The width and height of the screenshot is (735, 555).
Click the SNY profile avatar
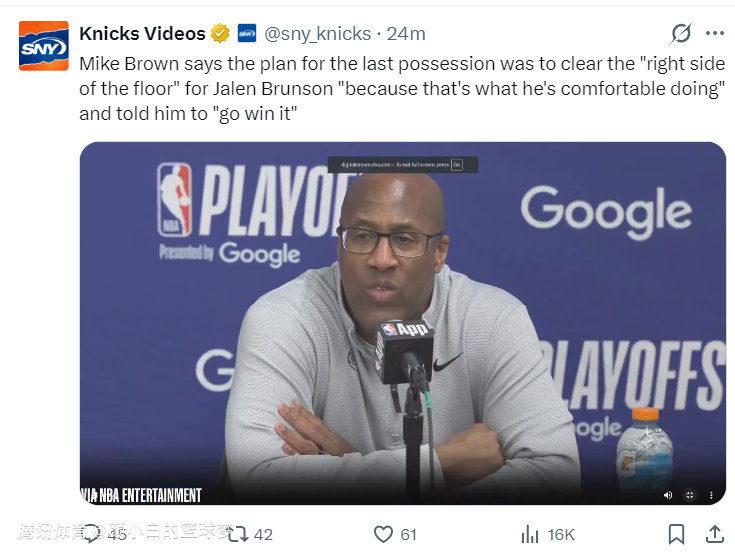click(x=44, y=46)
